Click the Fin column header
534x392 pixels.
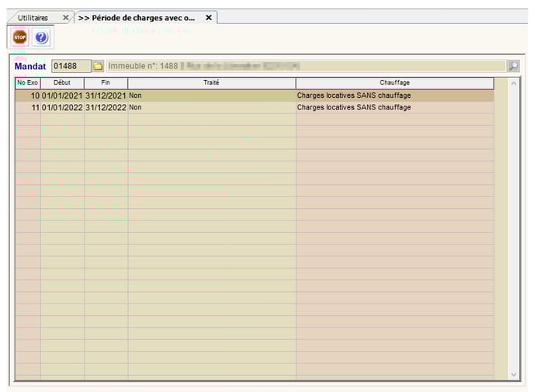pos(106,82)
